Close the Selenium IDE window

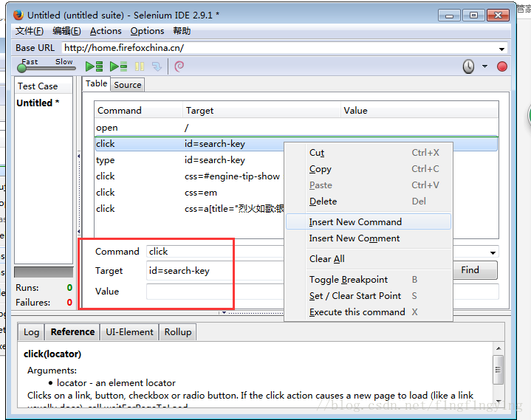coord(499,16)
